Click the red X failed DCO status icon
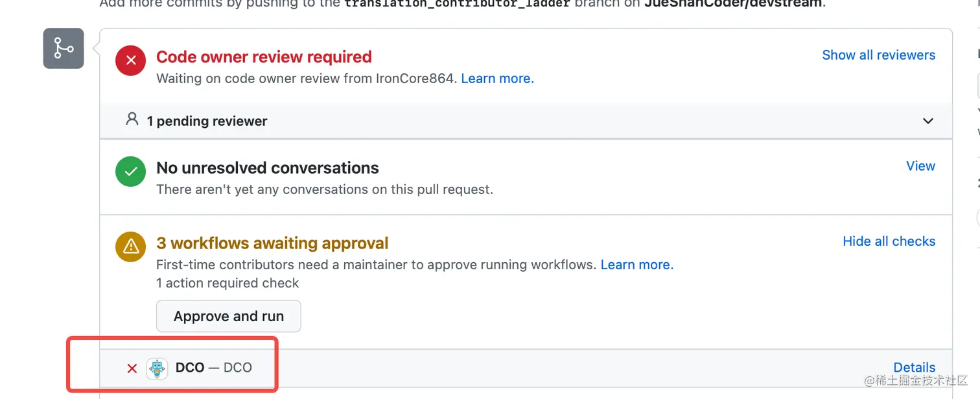This screenshot has width=980, height=399. 132,368
